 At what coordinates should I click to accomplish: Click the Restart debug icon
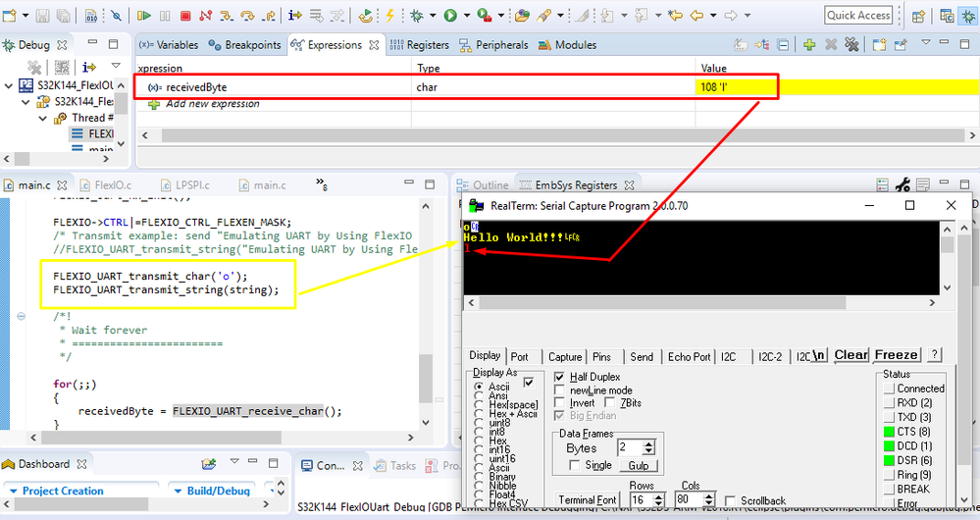pos(366,16)
